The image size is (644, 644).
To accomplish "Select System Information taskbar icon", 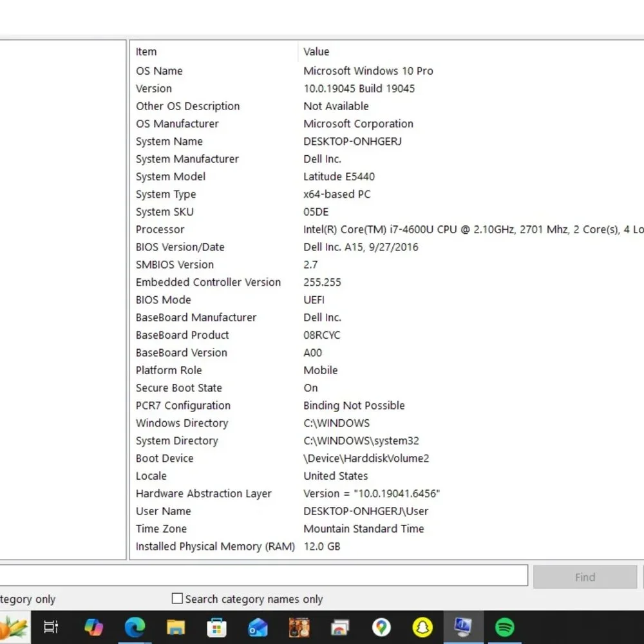I will [x=463, y=627].
